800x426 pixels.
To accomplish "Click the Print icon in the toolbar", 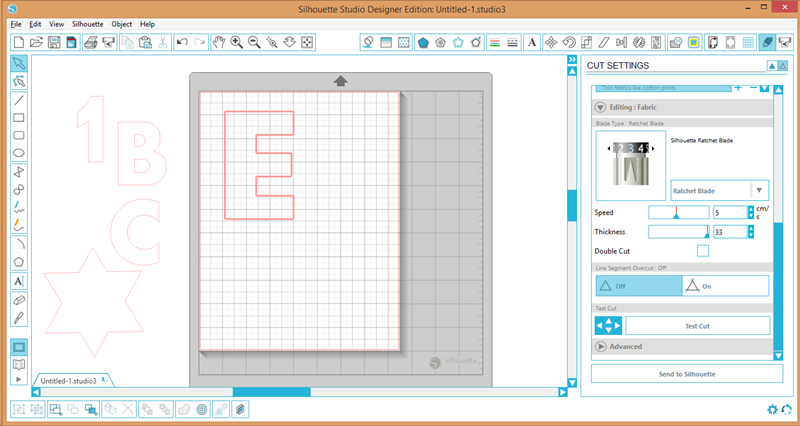I will [x=91, y=42].
